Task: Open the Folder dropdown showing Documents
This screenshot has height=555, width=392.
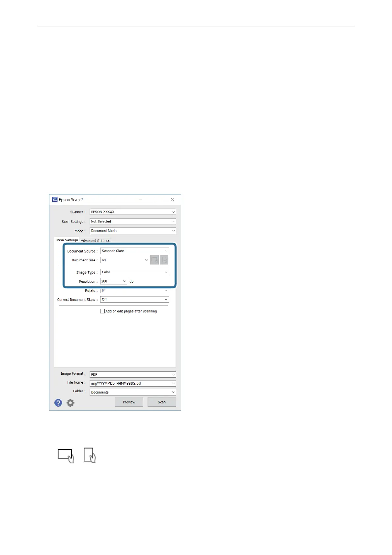Action: click(133, 392)
